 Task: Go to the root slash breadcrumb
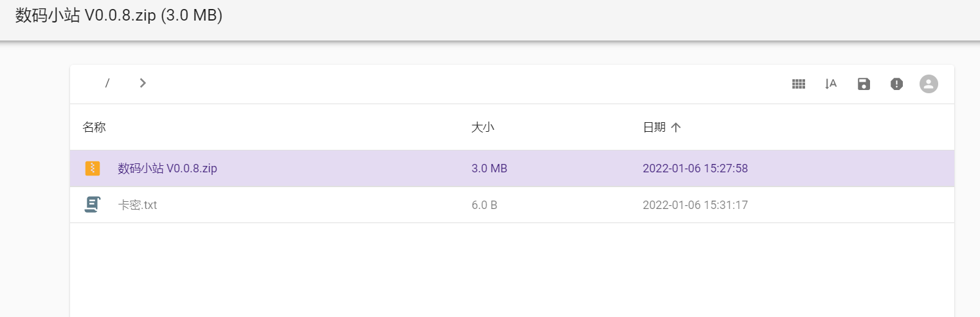(107, 83)
